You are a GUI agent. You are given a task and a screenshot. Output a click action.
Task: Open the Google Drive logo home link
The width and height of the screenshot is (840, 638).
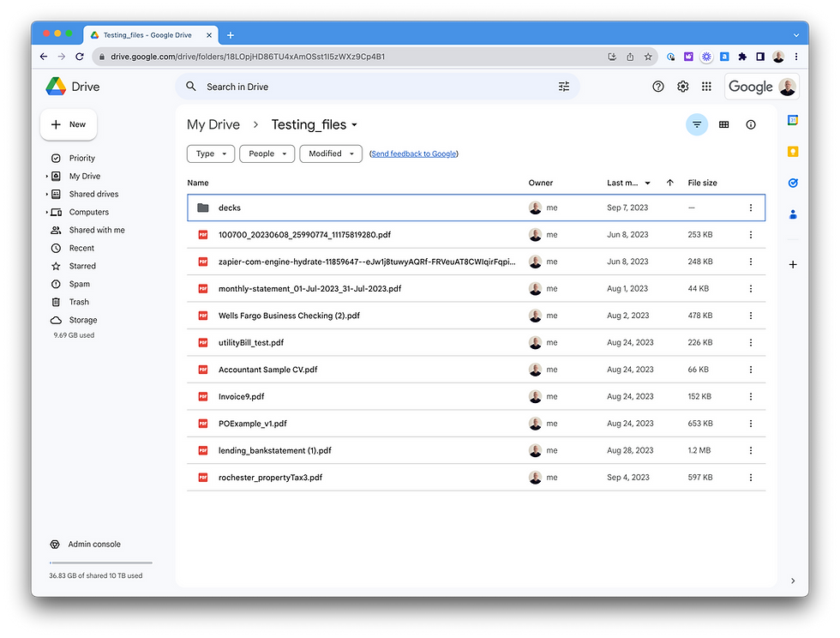click(73, 87)
